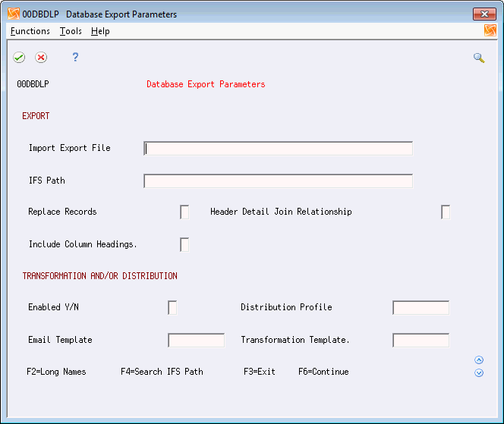Open the Functions menu

(30, 31)
